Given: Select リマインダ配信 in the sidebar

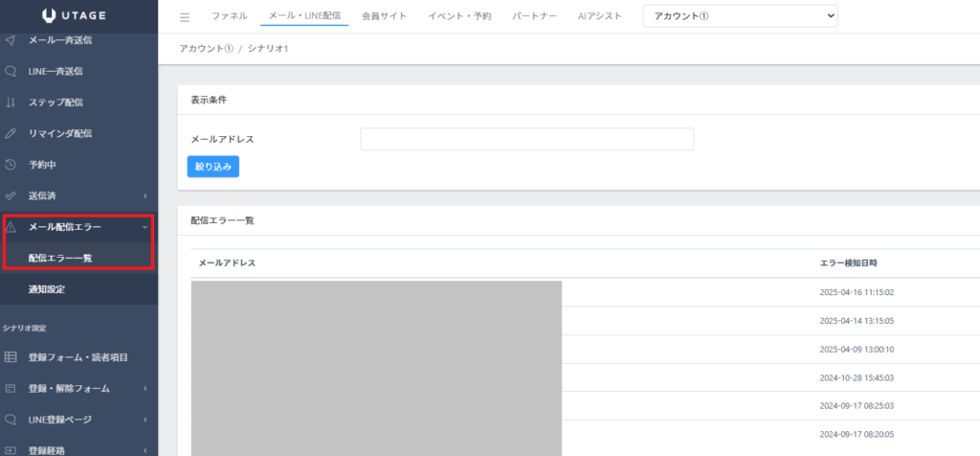Looking at the screenshot, I should click(x=60, y=133).
